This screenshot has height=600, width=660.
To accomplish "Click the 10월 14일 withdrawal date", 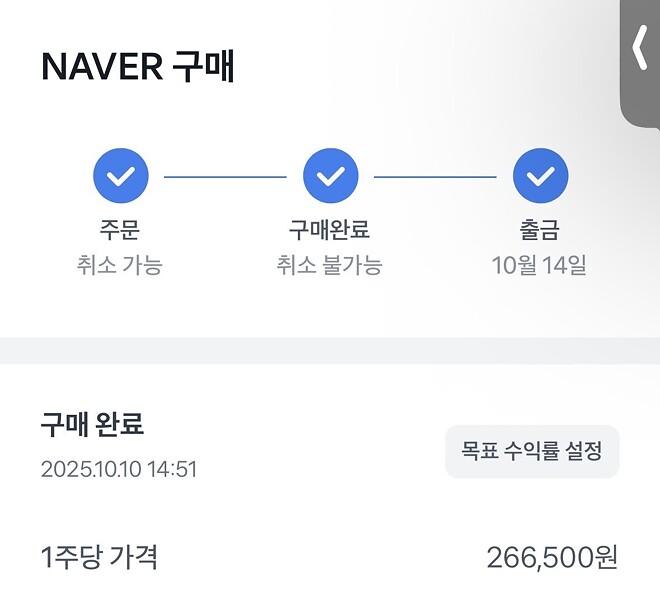I will tap(540, 265).
